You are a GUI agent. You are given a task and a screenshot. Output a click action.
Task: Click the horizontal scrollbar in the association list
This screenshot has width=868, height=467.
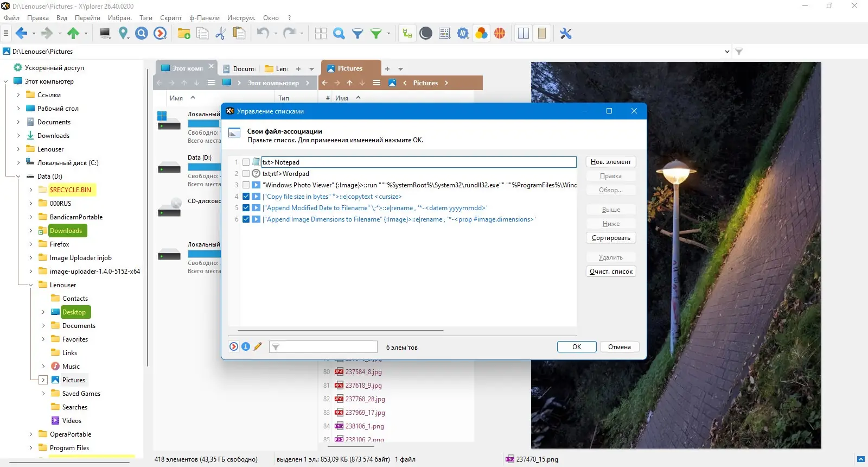pos(341,330)
